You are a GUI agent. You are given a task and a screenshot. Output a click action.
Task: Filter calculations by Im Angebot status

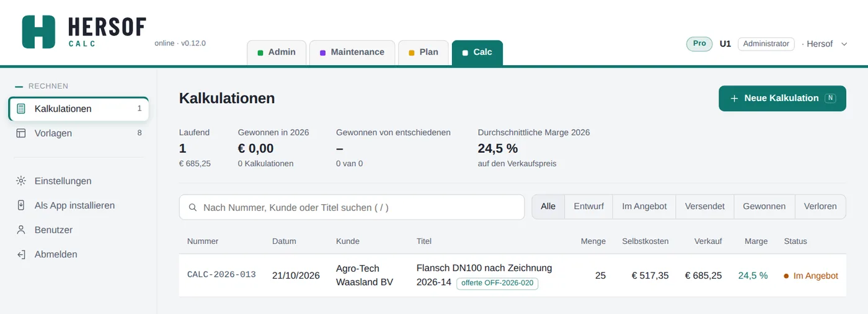click(x=644, y=207)
